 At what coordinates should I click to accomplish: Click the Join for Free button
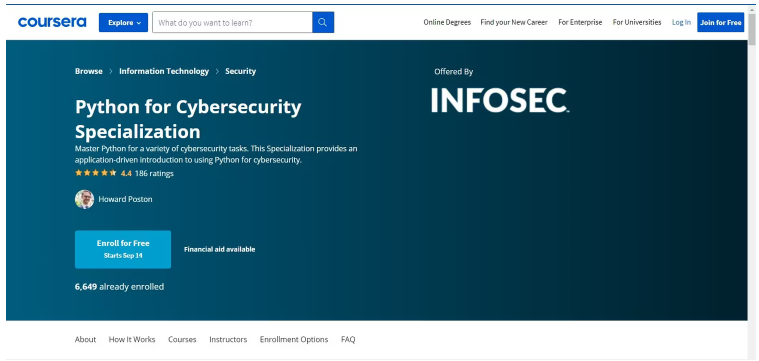[720, 22]
